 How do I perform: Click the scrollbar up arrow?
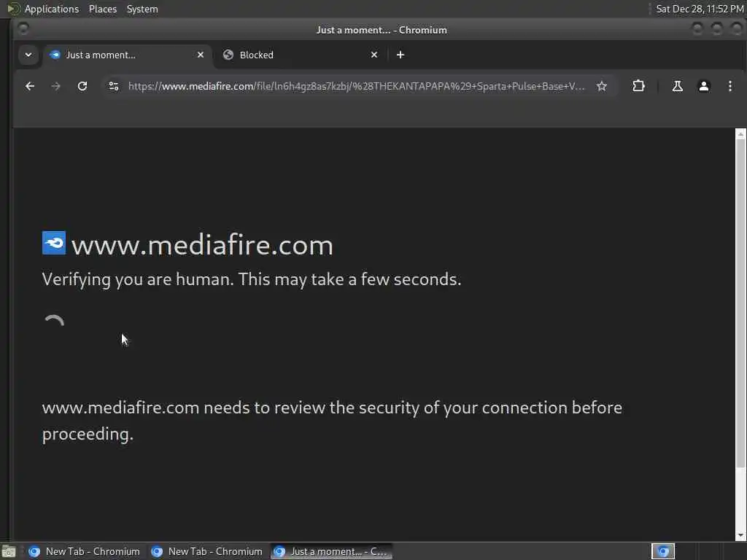[740, 134]
